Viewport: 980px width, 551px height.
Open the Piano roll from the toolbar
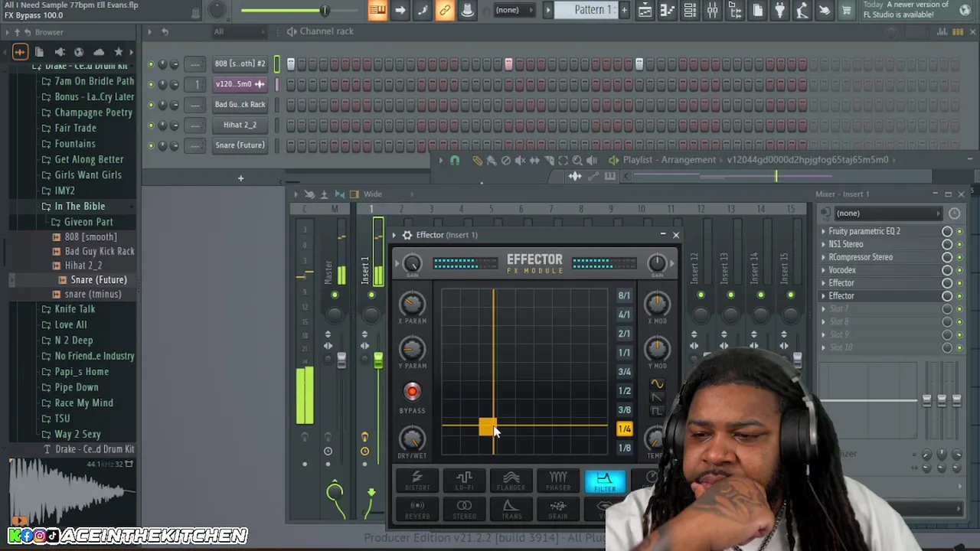[667, 10]
